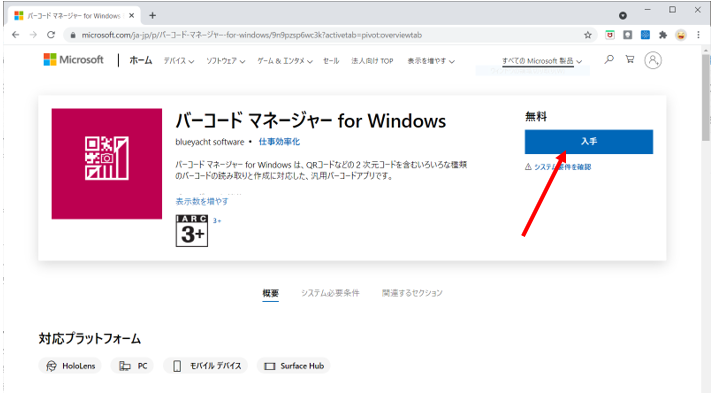Click the バーコード マネージャー for Windows title
This screenshot has height=393, width=713.
[x=311, y=121]
